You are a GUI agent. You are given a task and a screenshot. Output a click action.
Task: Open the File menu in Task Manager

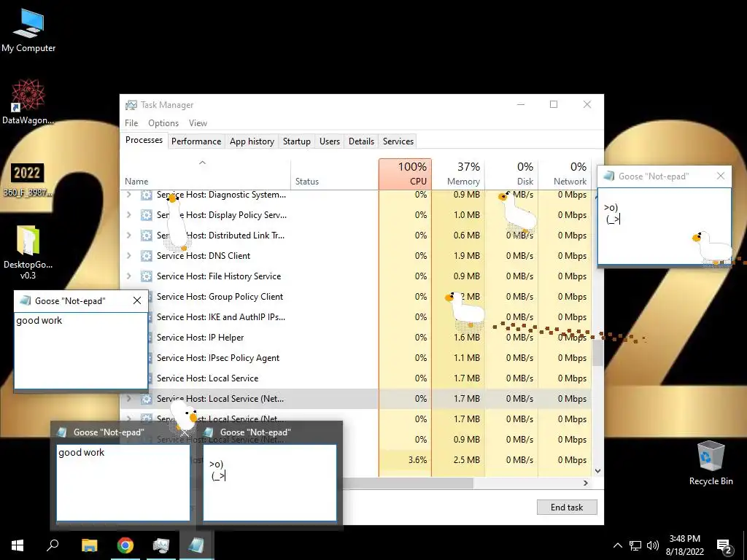tap(131, 122)
